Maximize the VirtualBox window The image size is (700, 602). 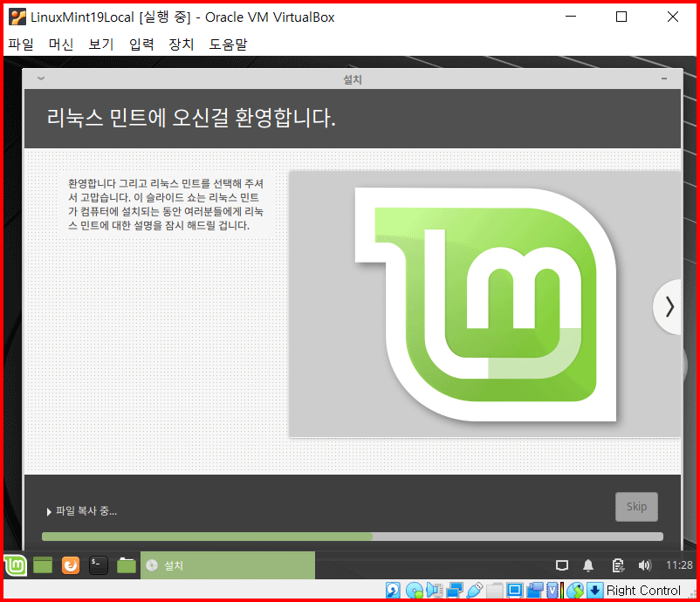point(621,17)
